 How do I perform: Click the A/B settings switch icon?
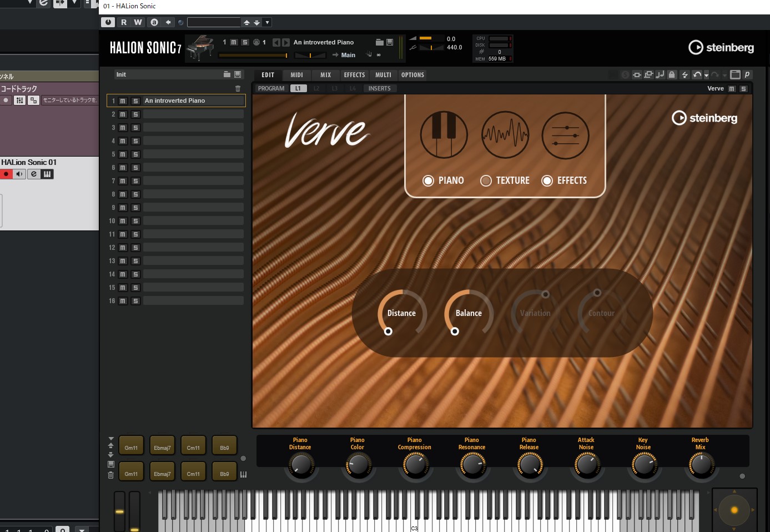coord(154,22)
